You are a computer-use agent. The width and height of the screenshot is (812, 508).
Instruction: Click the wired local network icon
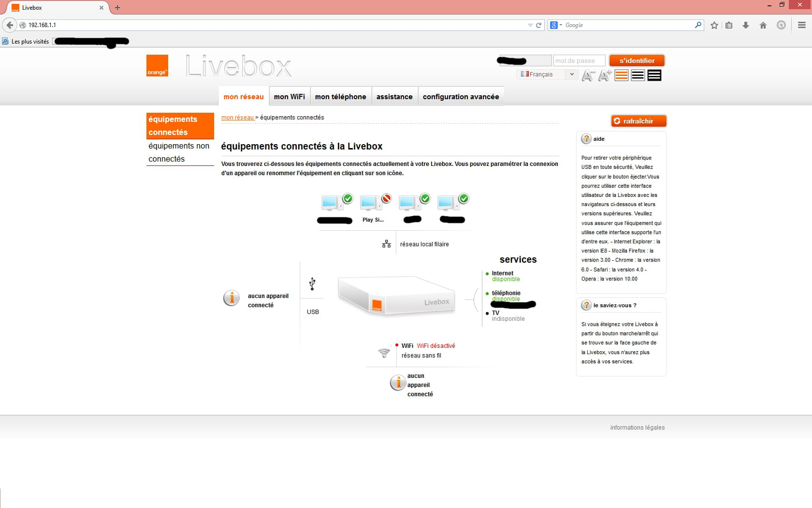(x=387, y=244)
